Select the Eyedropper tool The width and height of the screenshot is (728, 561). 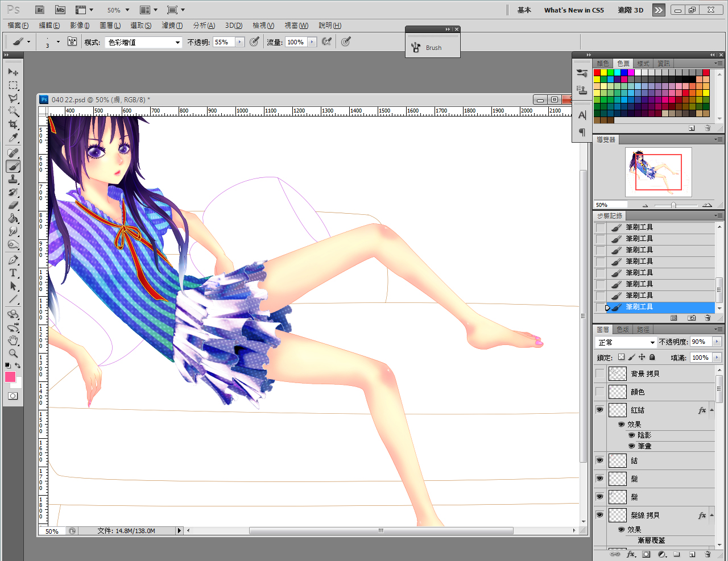pyautogui.click(x=13, y=138)
